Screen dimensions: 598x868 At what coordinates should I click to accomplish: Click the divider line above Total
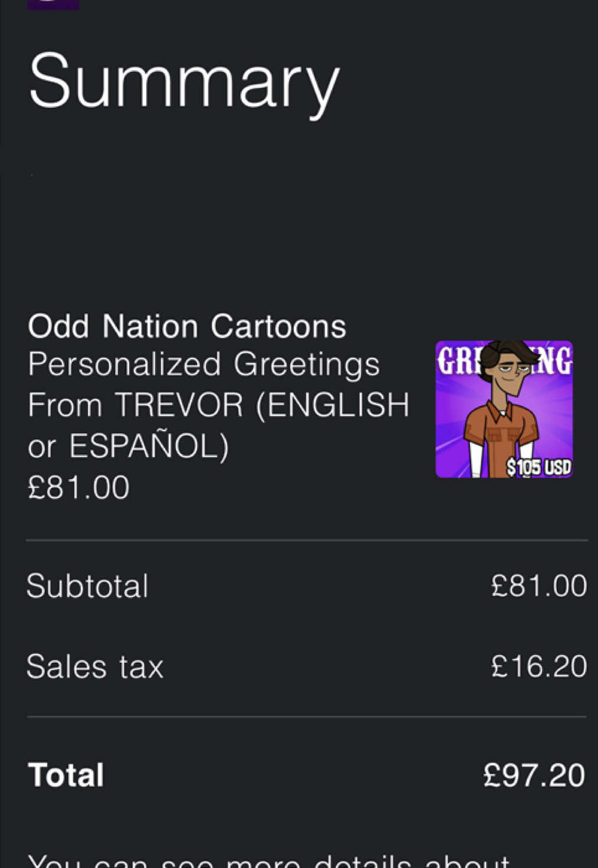[307, 717]
